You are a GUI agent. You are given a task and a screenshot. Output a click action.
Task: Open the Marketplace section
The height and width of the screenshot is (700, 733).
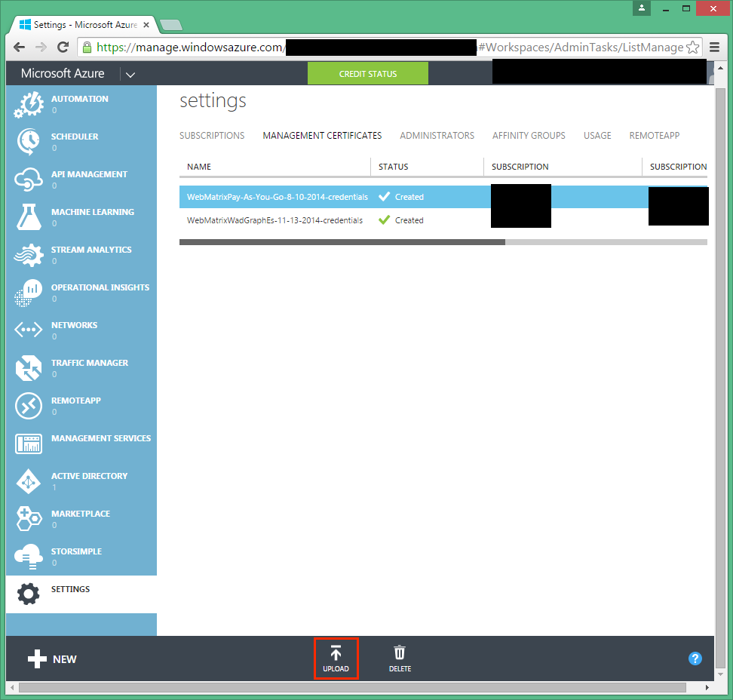point(29,518)
